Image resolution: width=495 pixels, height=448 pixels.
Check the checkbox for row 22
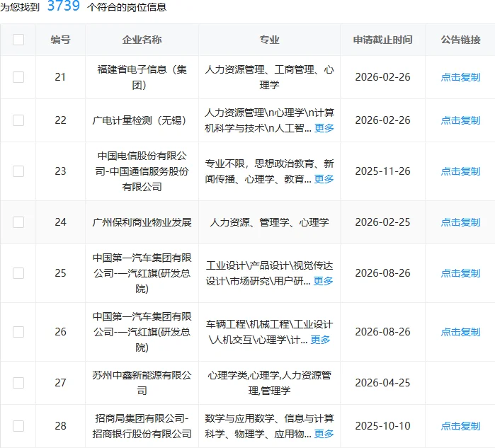(18, 120)
